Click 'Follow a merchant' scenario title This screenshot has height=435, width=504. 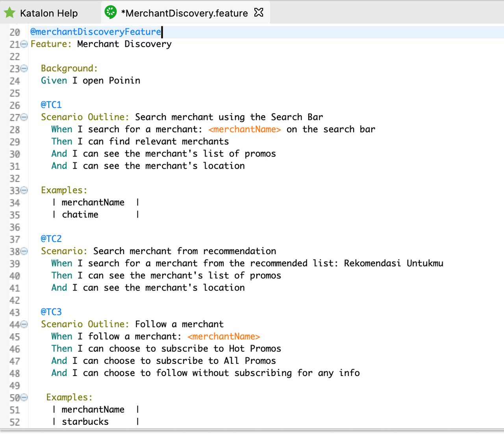click(x=179, y=324)
